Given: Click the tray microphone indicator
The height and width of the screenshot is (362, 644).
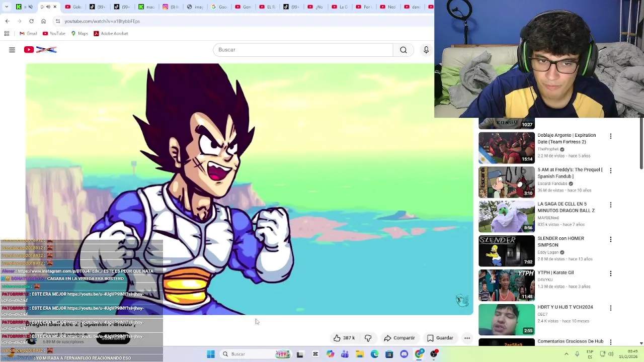Looking at the screenshot, I should coord(577,354).
